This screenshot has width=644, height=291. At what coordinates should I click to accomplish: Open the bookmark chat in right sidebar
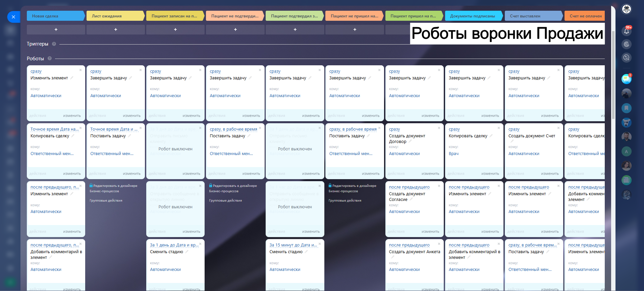click(626, 108)
